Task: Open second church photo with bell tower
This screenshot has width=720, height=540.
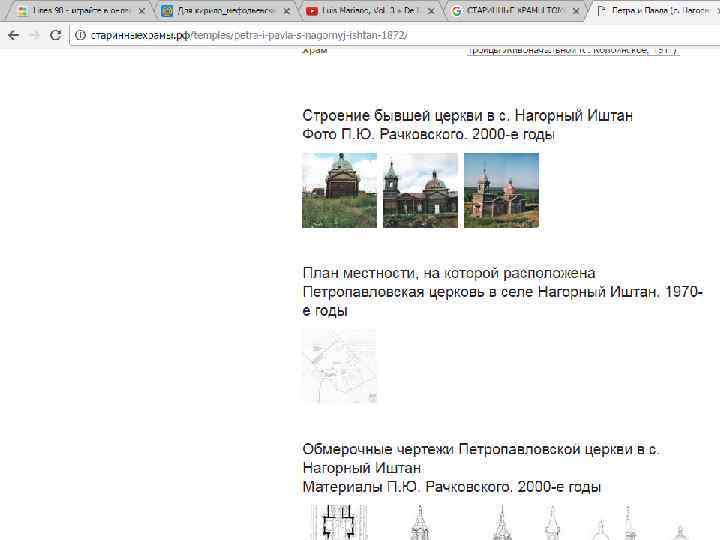Action: (x=420, y=190)
